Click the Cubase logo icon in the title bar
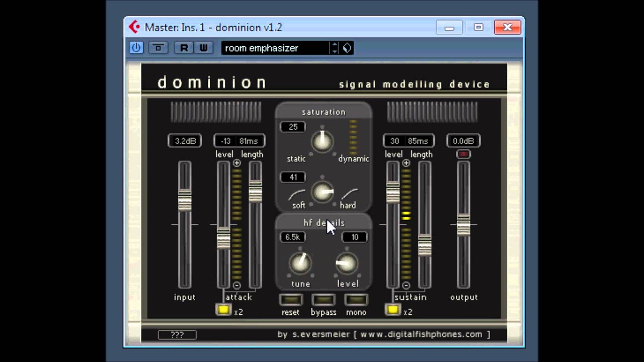644x362 pixels. click(x=134, y=27)
